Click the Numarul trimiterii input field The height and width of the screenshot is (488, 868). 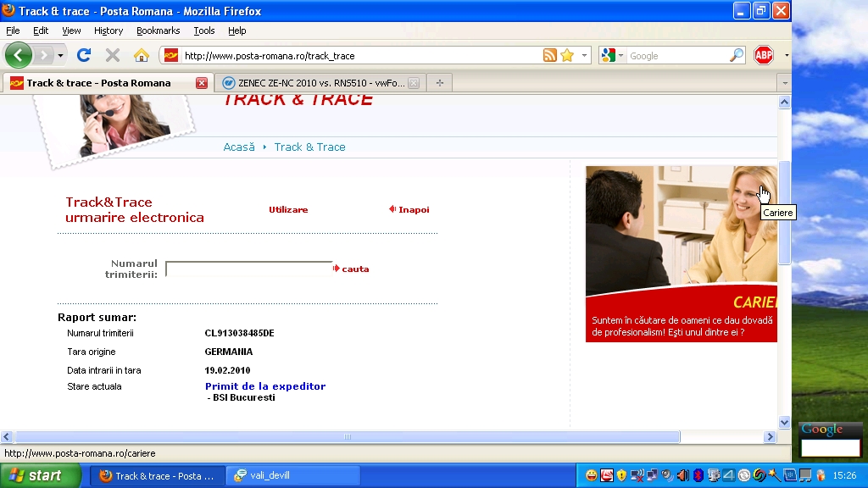coord(249,269)
